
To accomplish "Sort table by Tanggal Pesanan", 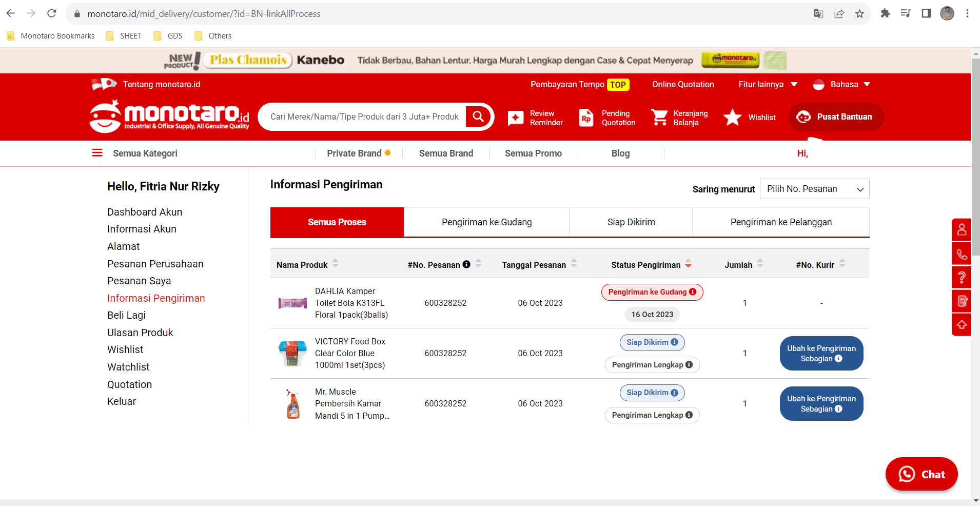I will pos(574,263).
